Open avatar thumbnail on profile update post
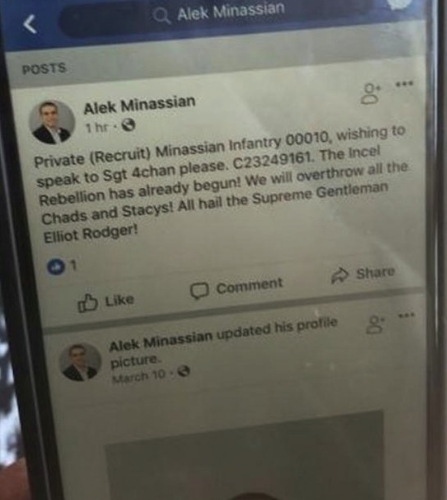This screenshot has width=447, height=500. (x=80, y=362)
